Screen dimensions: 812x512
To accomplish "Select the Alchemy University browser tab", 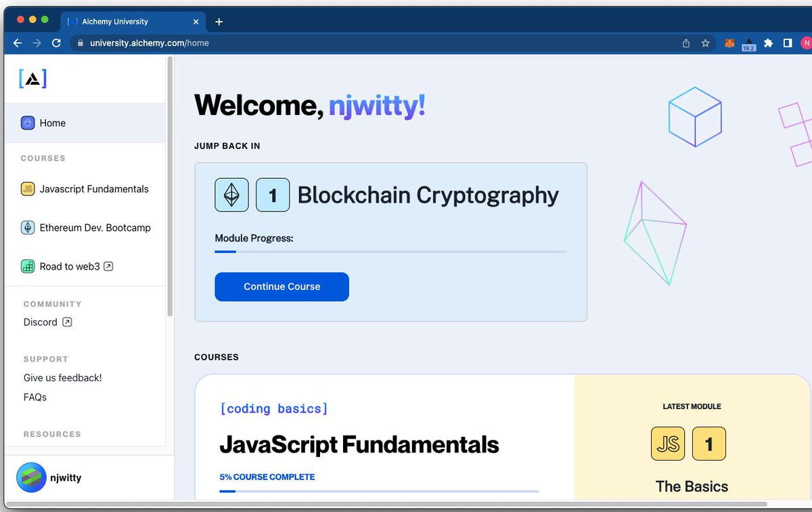I will coord(133,22).
